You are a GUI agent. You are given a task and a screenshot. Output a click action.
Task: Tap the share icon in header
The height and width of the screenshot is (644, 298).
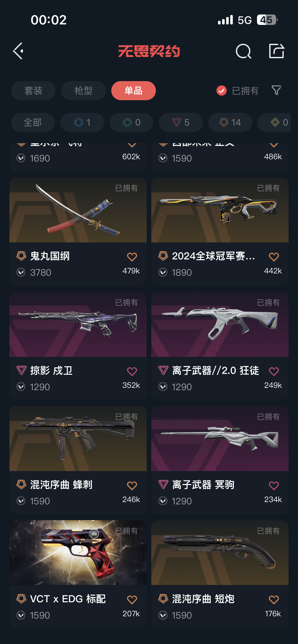pyautogui.click(x=277, y=51)
